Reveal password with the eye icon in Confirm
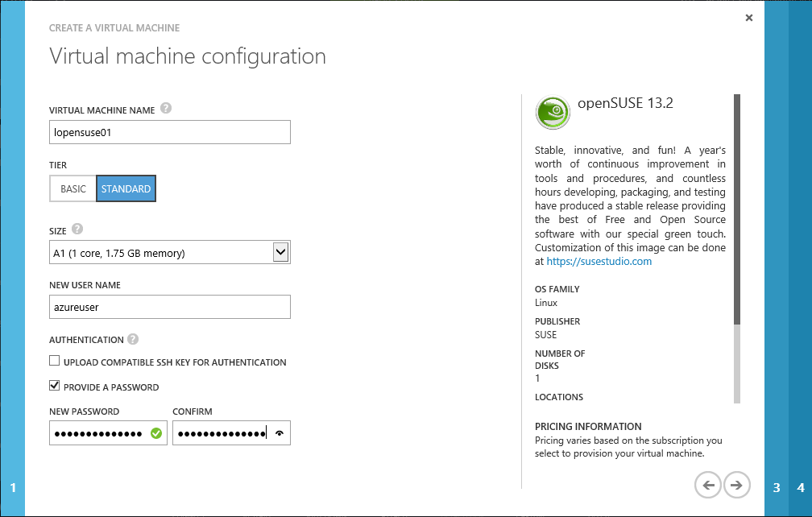This screenshot has width=812, height=517. point(280,433)
